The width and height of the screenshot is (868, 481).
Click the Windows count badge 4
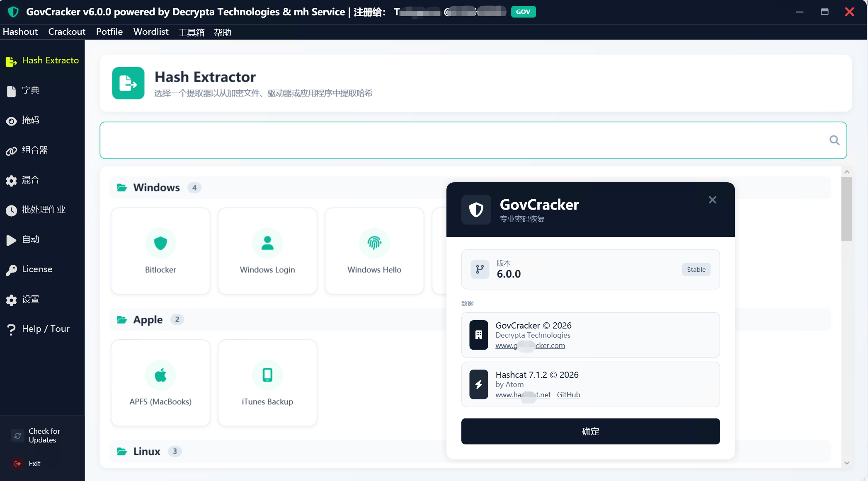pyautogui.click(x=194, y=188)
